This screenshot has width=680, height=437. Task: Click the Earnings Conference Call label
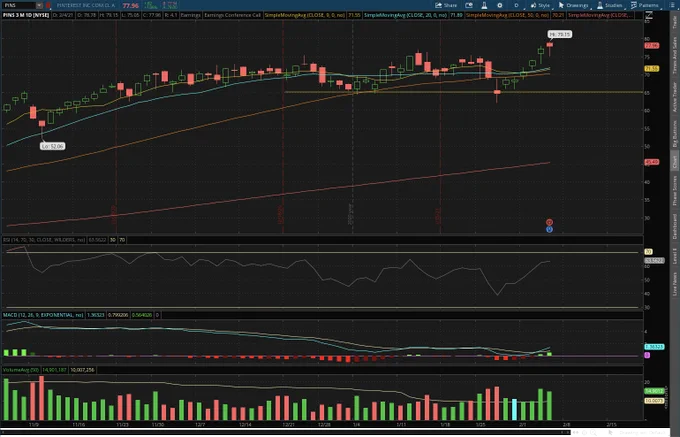[x=232, y=15]
